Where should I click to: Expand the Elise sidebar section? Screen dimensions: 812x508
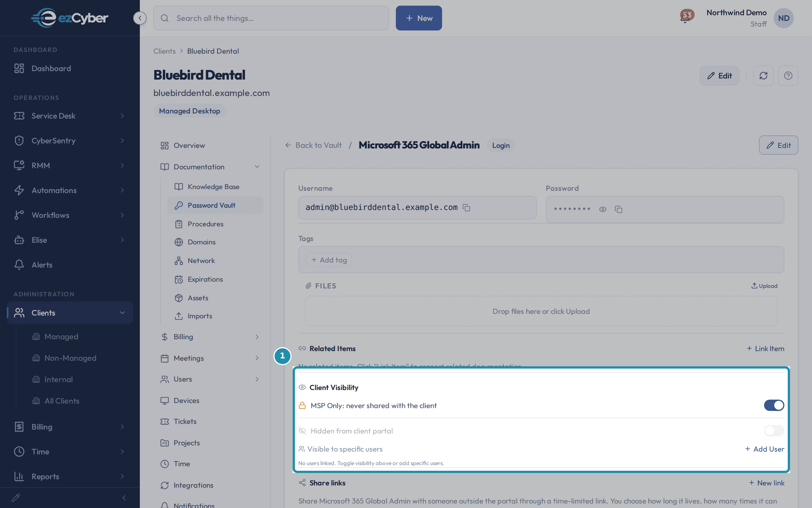[70, 240]
